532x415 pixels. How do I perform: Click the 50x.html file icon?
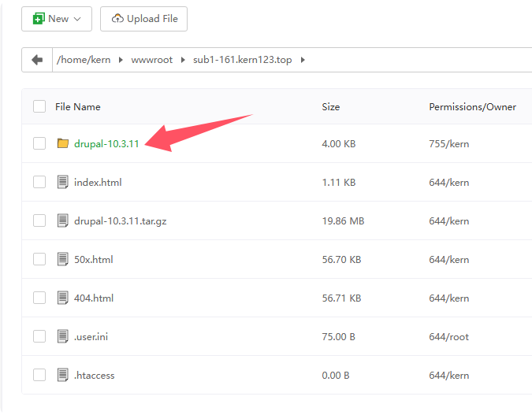click(63, 259)
